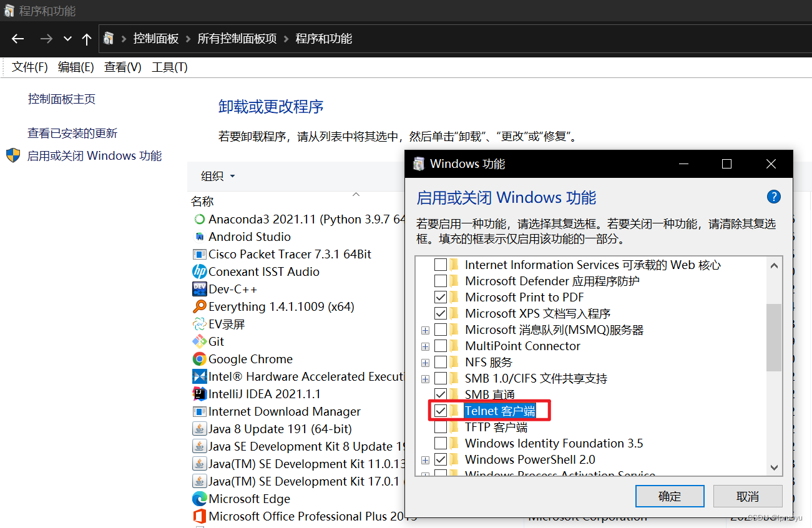The image size is (812, 528).
Task: Open the 工具(T) menu
Action: [x=169, y=67]
